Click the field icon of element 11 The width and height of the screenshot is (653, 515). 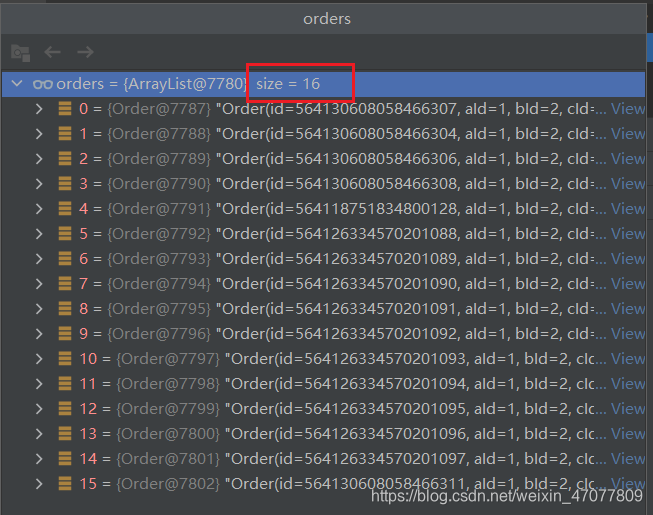point(65,383)
